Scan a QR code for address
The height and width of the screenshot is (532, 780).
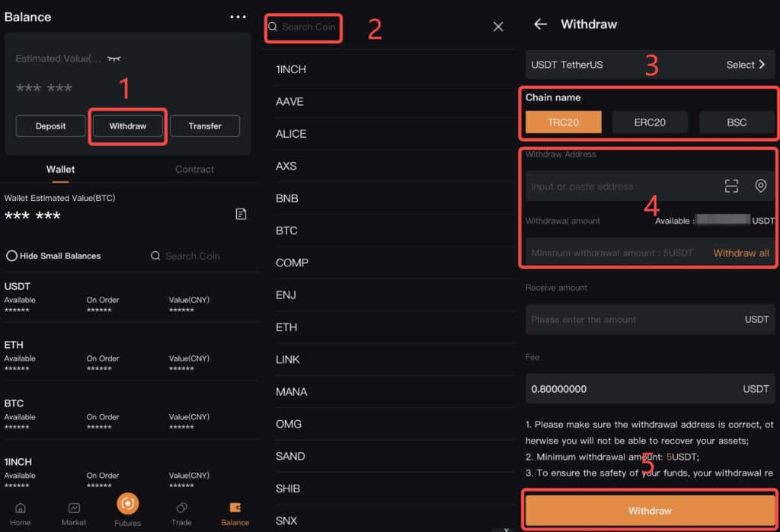click(731, 186)
